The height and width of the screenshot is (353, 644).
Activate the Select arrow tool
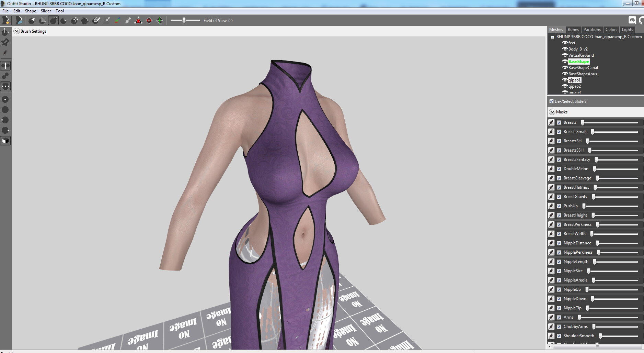(x=32, y=21)
